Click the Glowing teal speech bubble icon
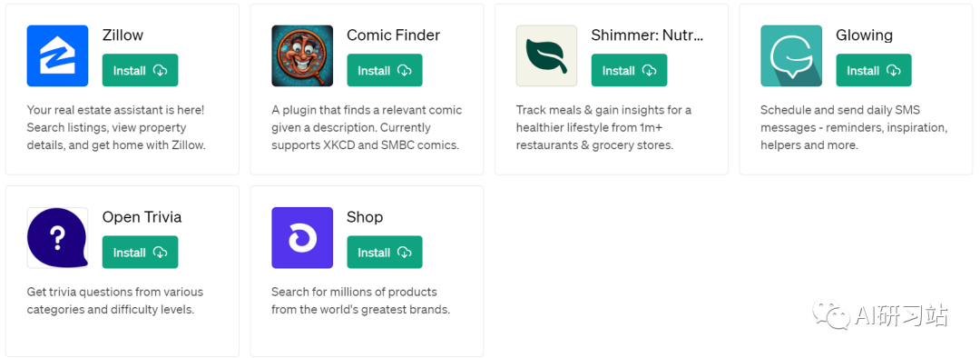The height and width of the screenshot is (358, 980). click(791, 55)
